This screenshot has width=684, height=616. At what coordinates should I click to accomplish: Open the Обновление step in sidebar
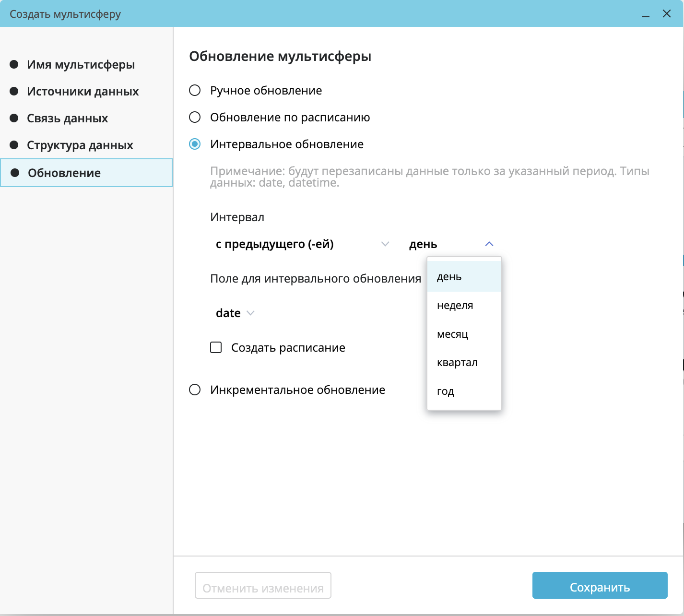(86, 173)
